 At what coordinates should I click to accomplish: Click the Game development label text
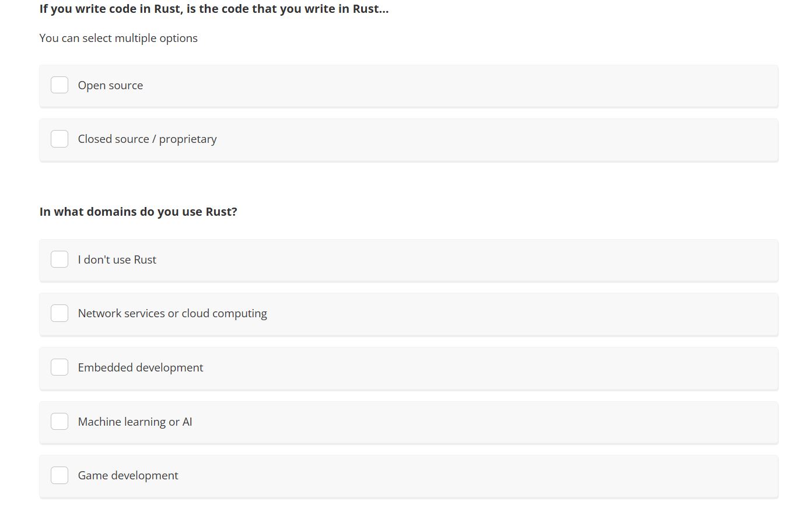(128, 475)
